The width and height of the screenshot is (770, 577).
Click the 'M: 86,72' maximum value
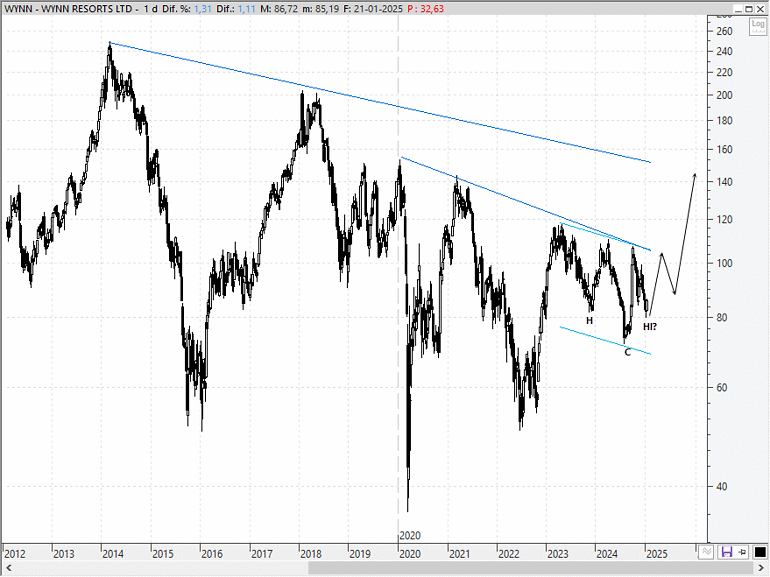pos(278,9)
